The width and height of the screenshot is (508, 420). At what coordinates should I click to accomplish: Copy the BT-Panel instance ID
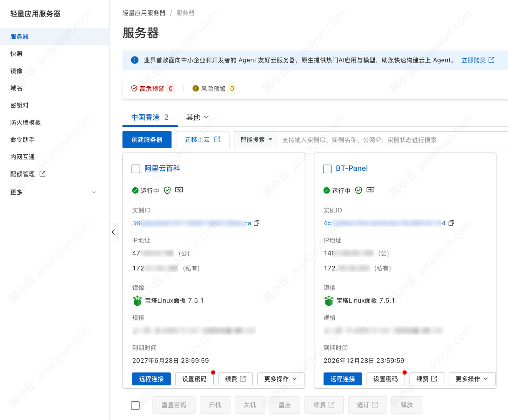[x=451, y=223]
